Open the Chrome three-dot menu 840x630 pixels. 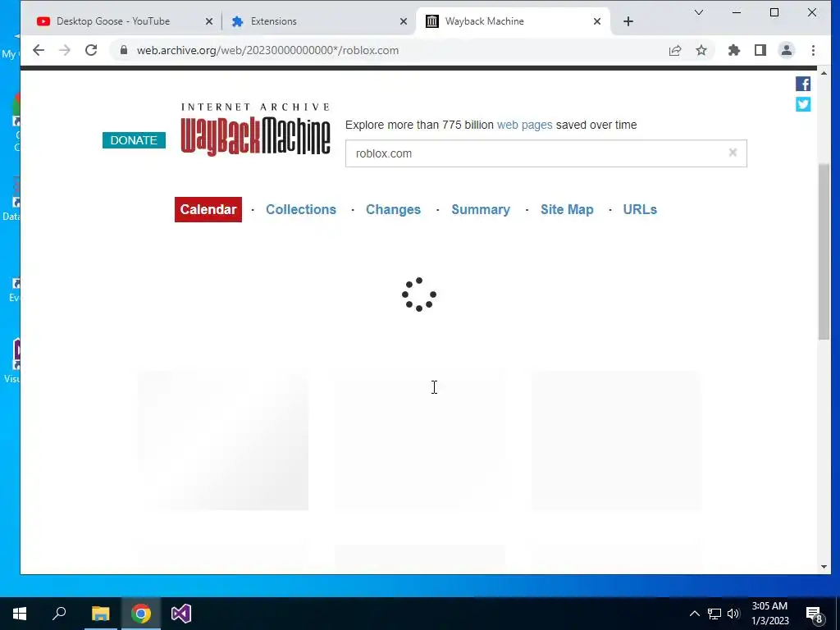click(813, 50)
